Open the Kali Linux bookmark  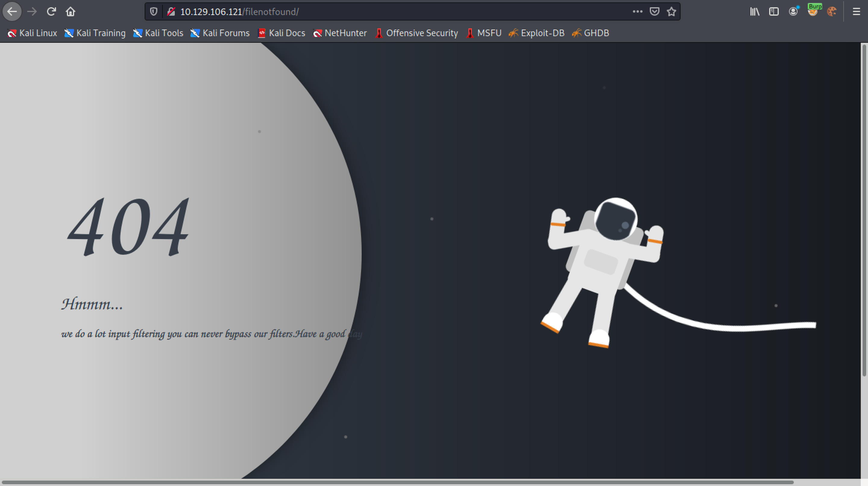click(x=32, y=33)
